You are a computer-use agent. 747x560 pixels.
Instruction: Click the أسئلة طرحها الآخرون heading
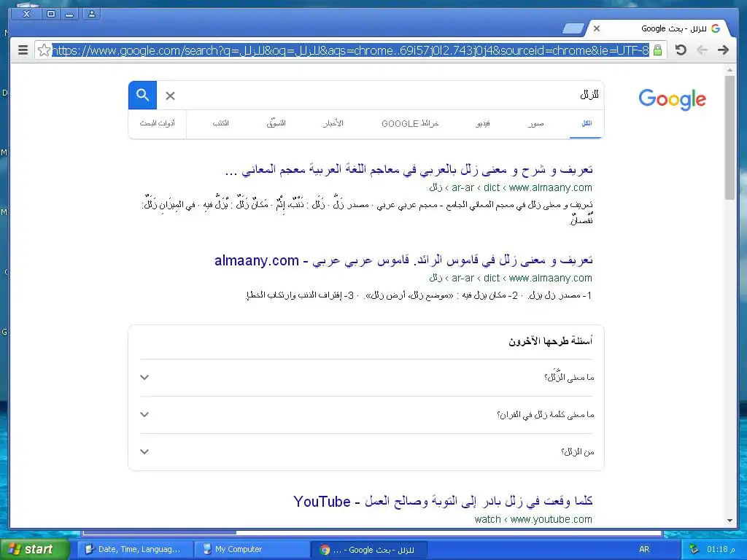click(x=550, y=341)
